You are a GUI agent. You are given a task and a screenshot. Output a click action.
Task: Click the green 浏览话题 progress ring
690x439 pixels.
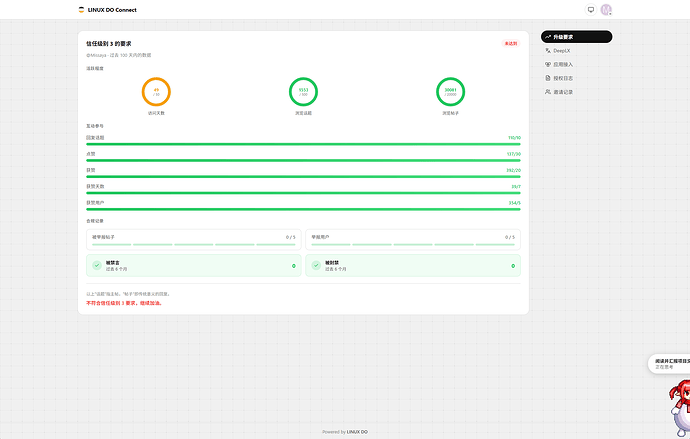[303, 91]
